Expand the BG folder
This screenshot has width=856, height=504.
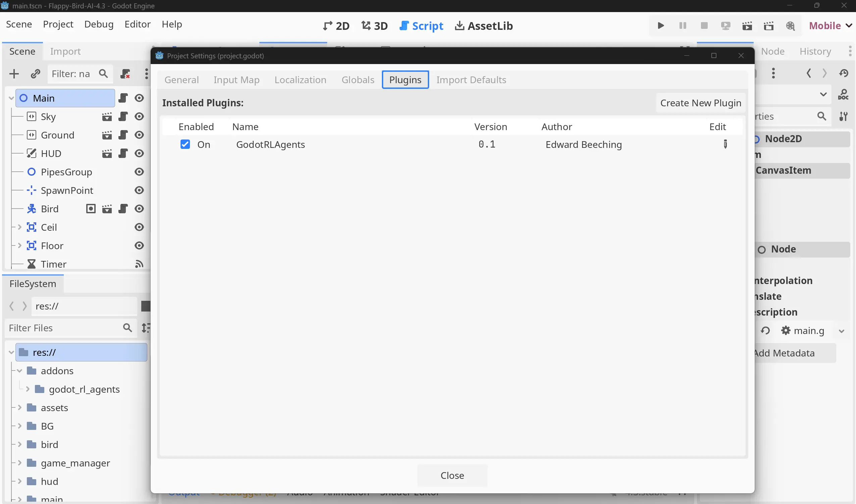(x=20, y=426)
